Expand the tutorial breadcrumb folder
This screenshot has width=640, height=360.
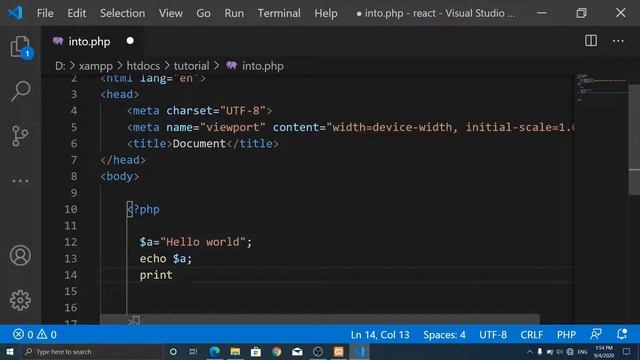click(x=191, y=66)
